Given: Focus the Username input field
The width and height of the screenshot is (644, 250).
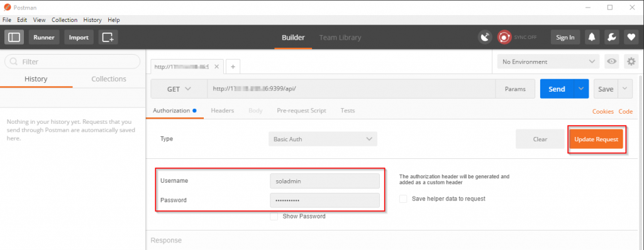Looking at the screenshot, I should click(325, 181).
